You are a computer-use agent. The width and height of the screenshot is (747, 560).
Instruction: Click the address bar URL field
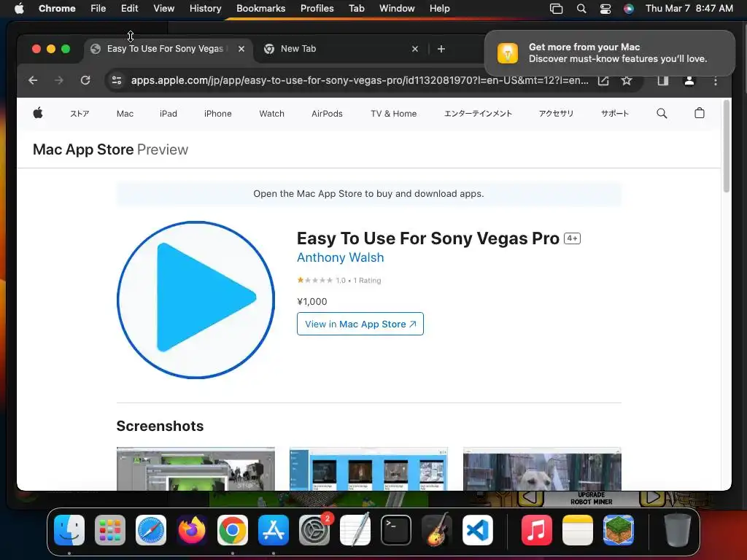point(360,80)
